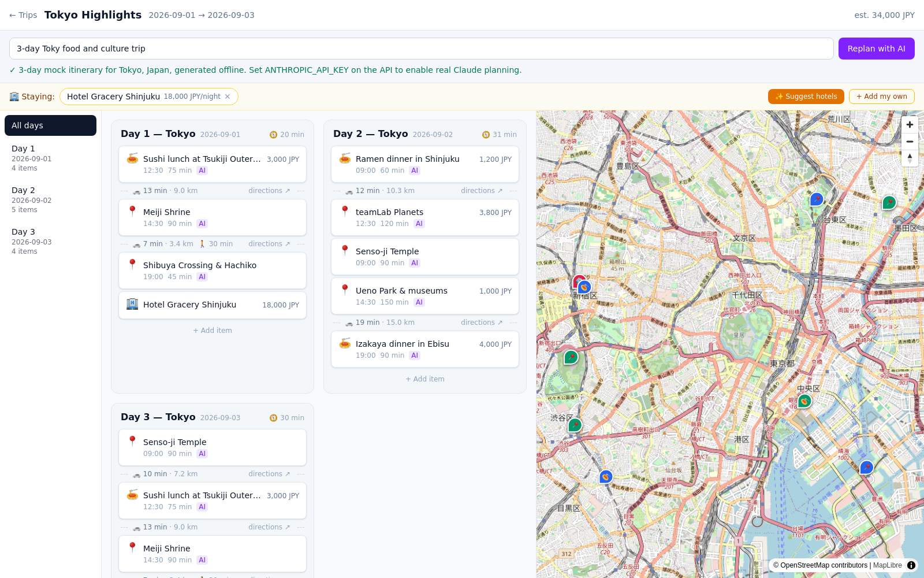The image size is (924, 578).
Task: Click the green Meiji Shrine map marker
Action: [x=571, y=357]
